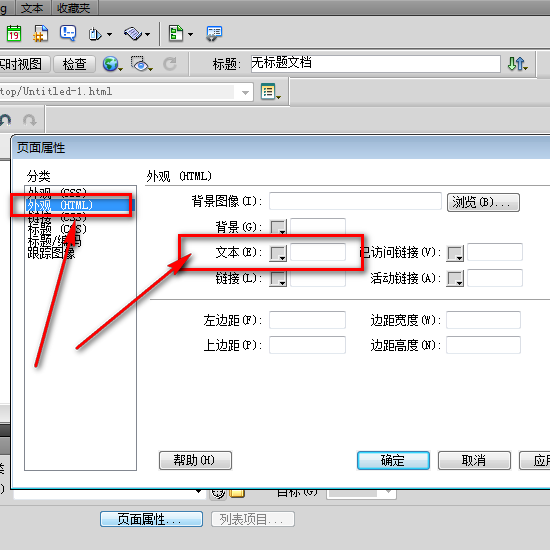Viewport: 550px width, 550px height.
Task: Click the Tag Chooser icon
Action: (x=214, y=34)
